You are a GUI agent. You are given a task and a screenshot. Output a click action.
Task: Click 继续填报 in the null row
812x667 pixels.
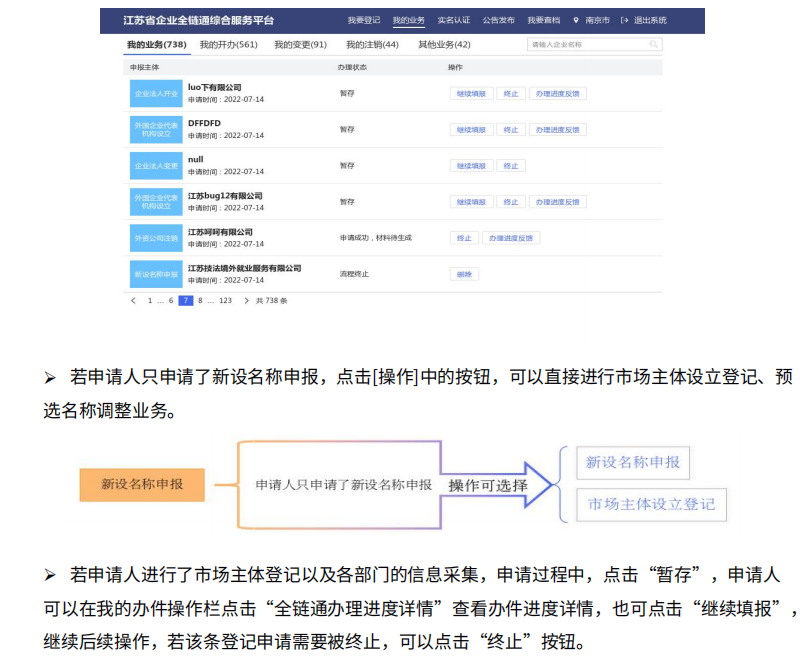[471, 166]
